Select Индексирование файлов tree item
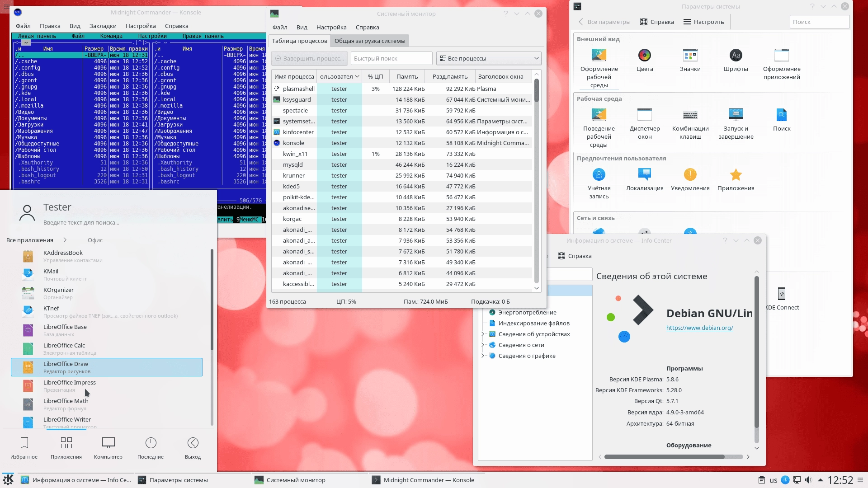Image resolution: width=868 pixels, height=488 pixels. point(533,324)
